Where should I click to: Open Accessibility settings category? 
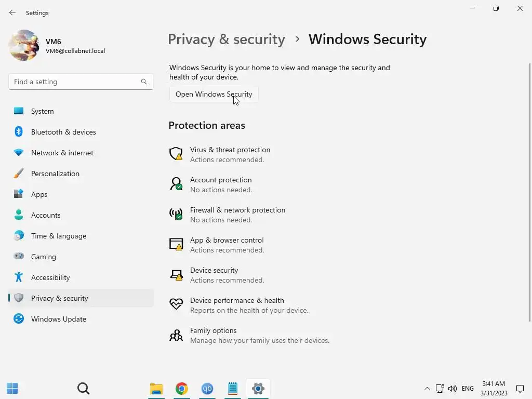tap(50, 277)
